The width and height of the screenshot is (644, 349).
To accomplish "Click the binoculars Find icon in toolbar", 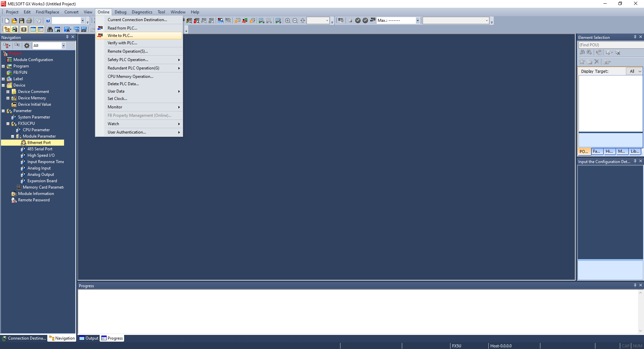I will 50,30.
